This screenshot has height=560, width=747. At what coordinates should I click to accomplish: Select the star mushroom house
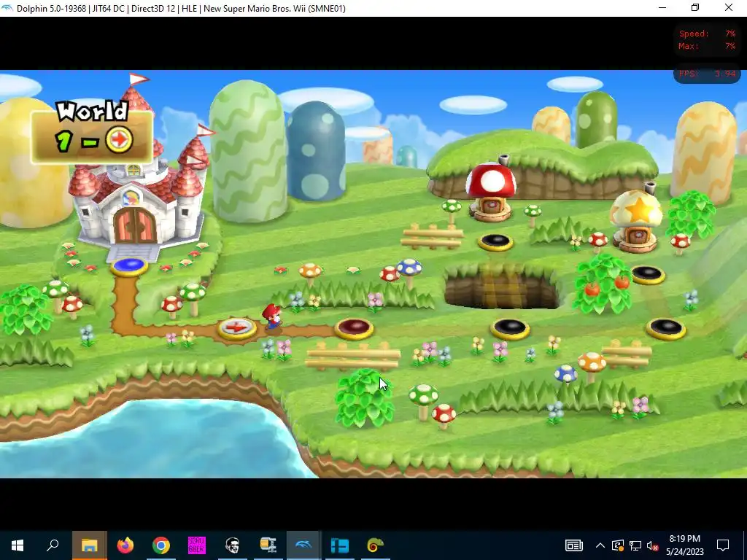point(636,220)
